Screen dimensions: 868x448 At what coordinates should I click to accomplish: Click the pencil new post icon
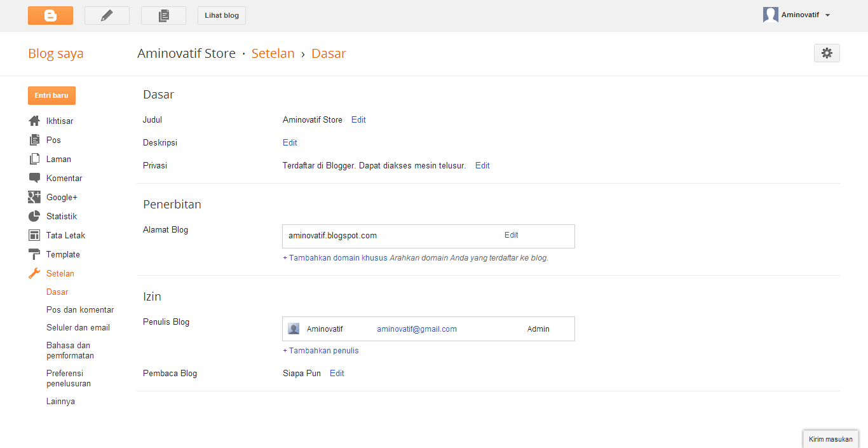coord(107,15)
